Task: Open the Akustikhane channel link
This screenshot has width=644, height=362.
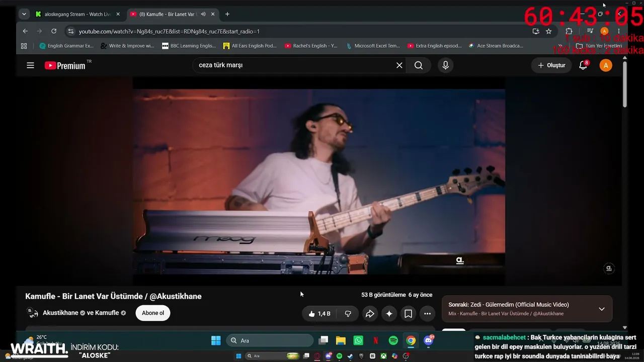Action: point(60,313)
